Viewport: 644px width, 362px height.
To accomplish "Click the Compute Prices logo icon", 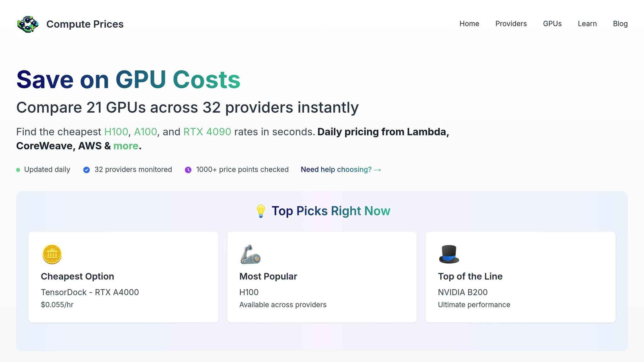I will click(x=28, y=24).
